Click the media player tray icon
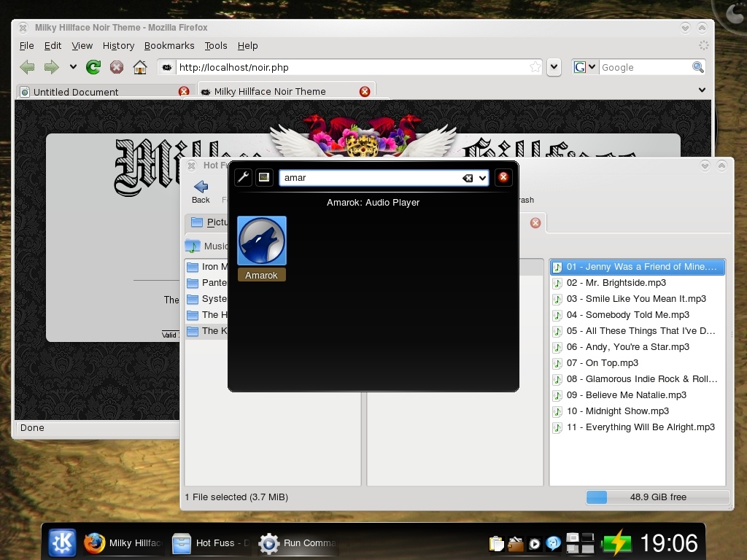 point(535,543)
